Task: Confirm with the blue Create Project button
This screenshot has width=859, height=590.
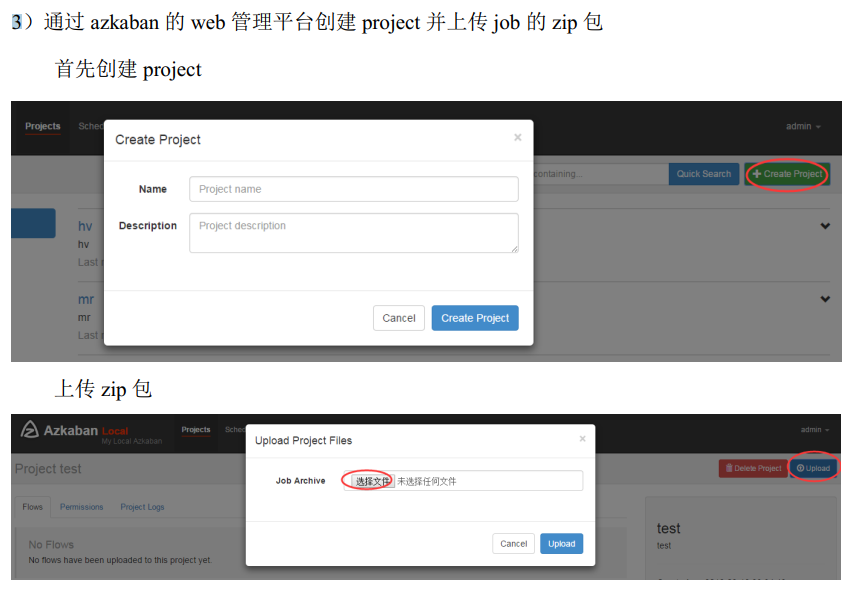Action: 475,318
